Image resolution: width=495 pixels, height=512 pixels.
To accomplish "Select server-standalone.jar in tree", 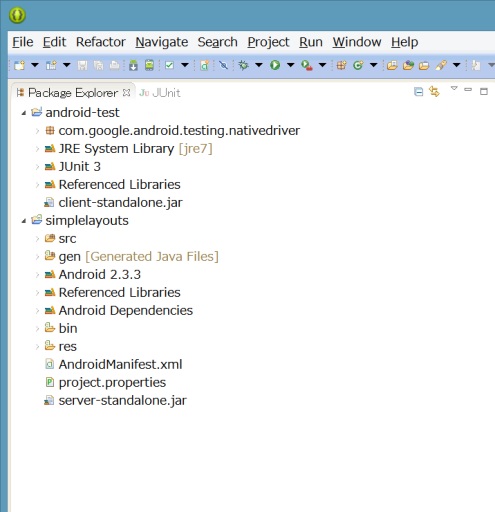I will click(x=122, y=400).
